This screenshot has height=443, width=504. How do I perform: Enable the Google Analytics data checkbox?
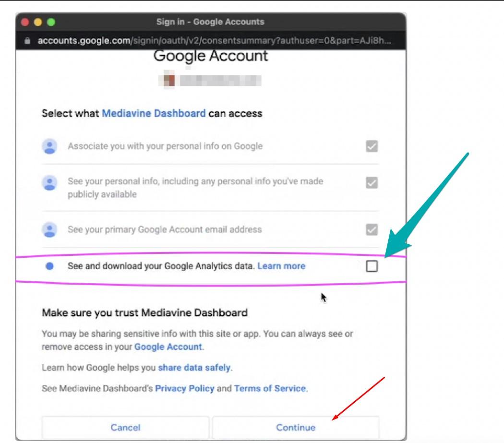[x=372, y=266]
